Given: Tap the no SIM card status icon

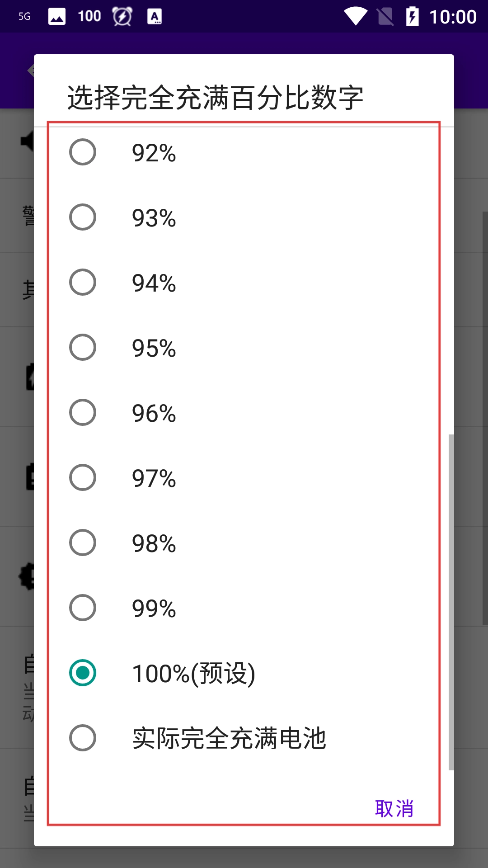Looking at the screenshot, I should pyautogui.click(x=385, y=17).
